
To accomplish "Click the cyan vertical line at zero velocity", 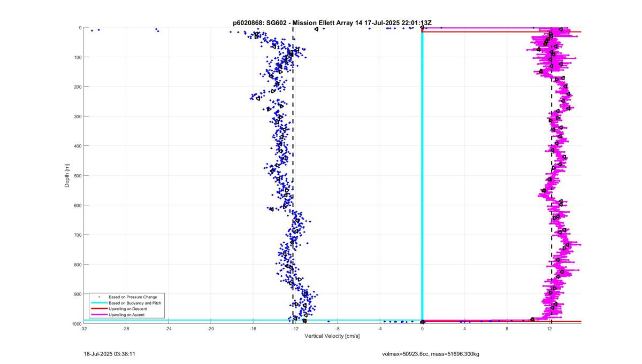I will pyautogui.click(x=422, y=175).
